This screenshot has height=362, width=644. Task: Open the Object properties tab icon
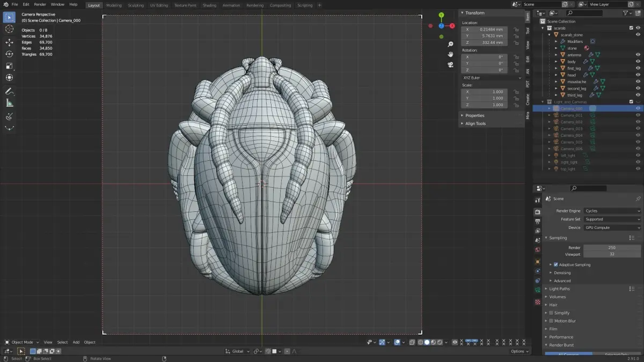coord(537,262)
